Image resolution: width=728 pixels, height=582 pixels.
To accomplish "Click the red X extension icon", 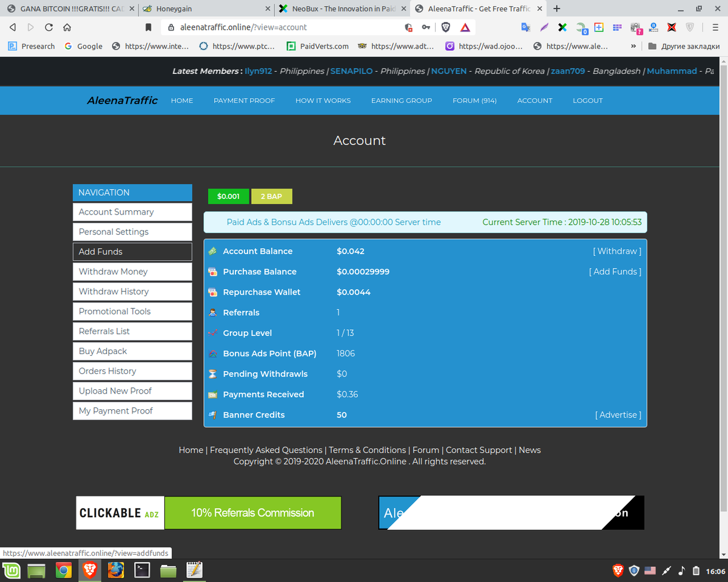I will pyautogui.click(x=672, y=27).
